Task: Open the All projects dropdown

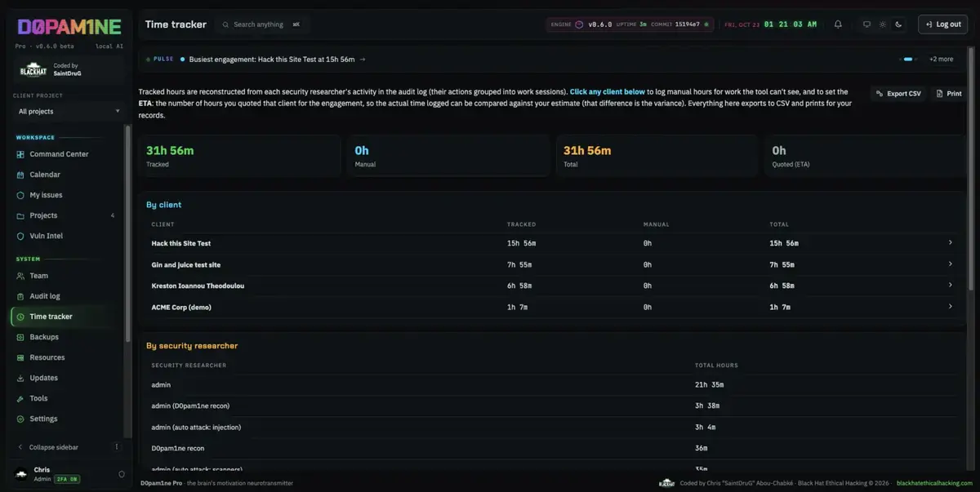Action: (69, 111)
